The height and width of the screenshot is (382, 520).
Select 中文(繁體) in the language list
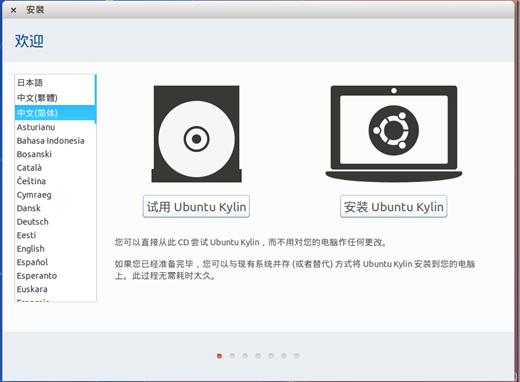pos(55,98)
